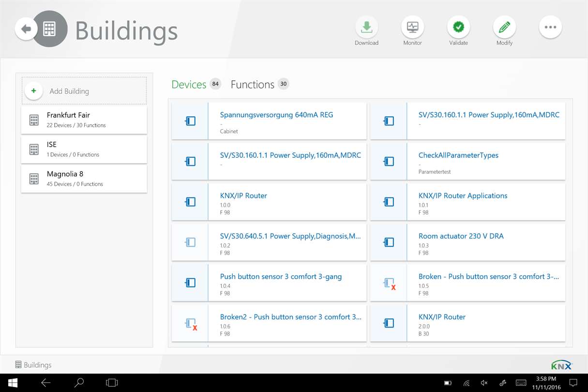Open the more options ellipsis button
The image size is (588, 392).
tap(550, 28)
